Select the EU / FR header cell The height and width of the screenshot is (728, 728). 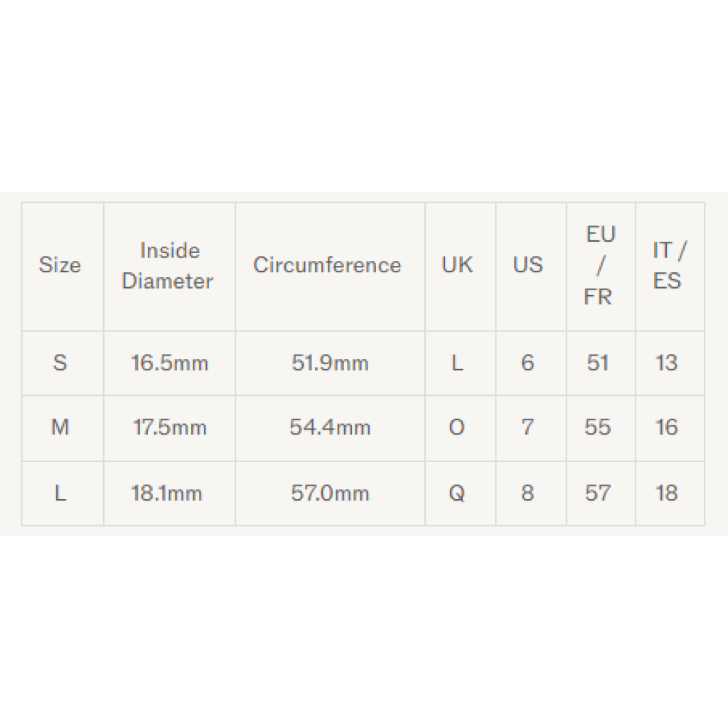click(599, 265)
